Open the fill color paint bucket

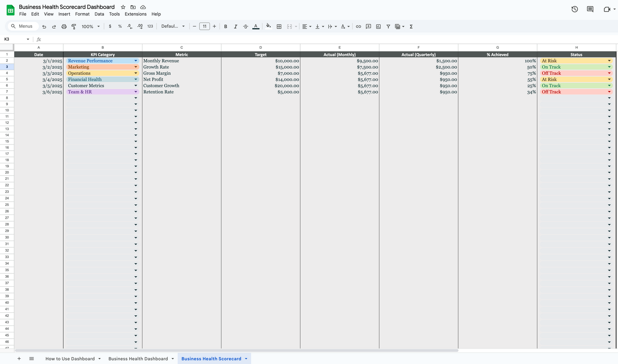coord(268,26)
